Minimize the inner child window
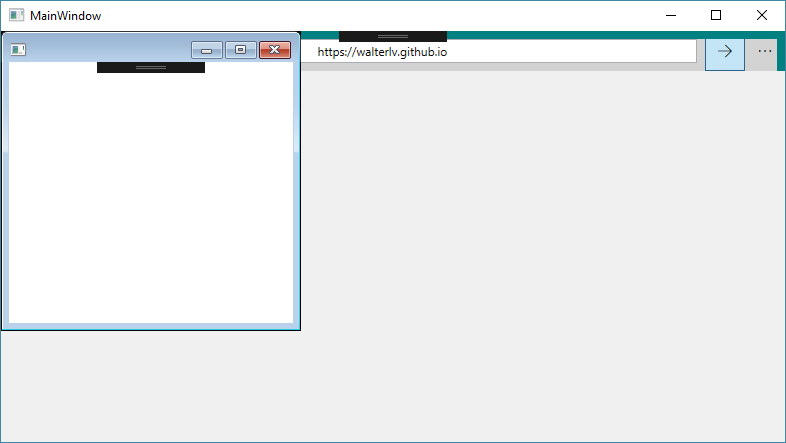 click(x=207, y=50)
